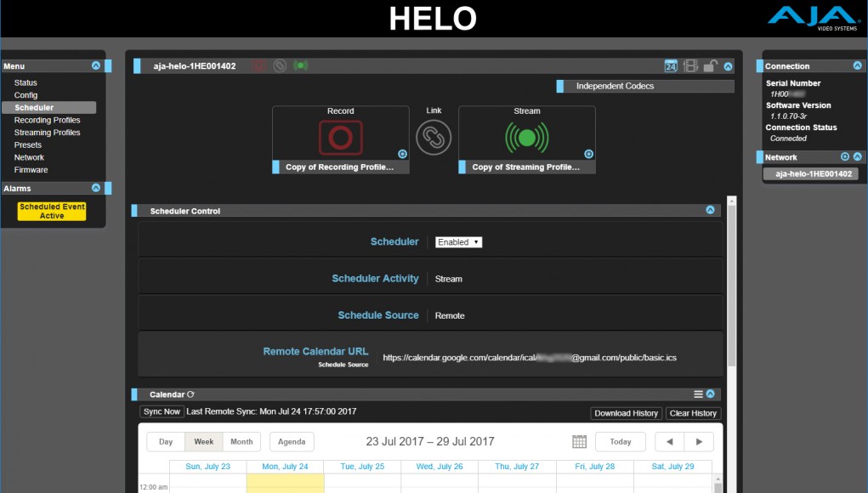Click the Fri, July 28 column header
Screen dimensions: 868x493
point(594,467)
